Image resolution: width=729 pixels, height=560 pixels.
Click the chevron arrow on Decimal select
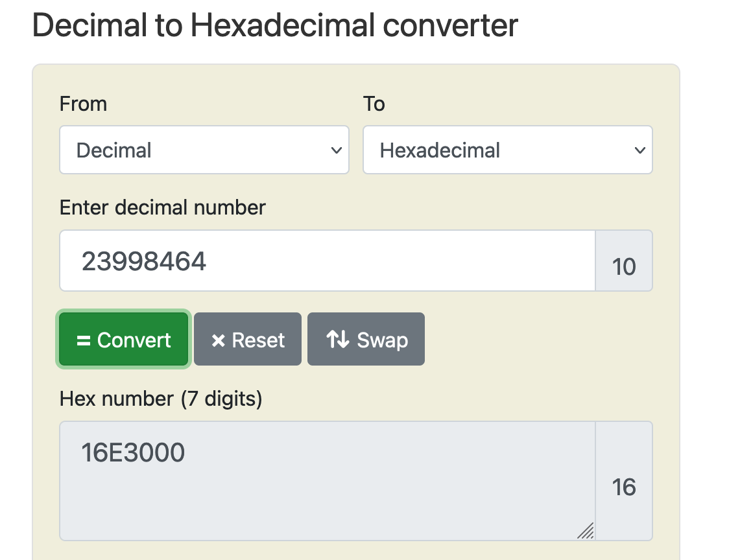336,150
